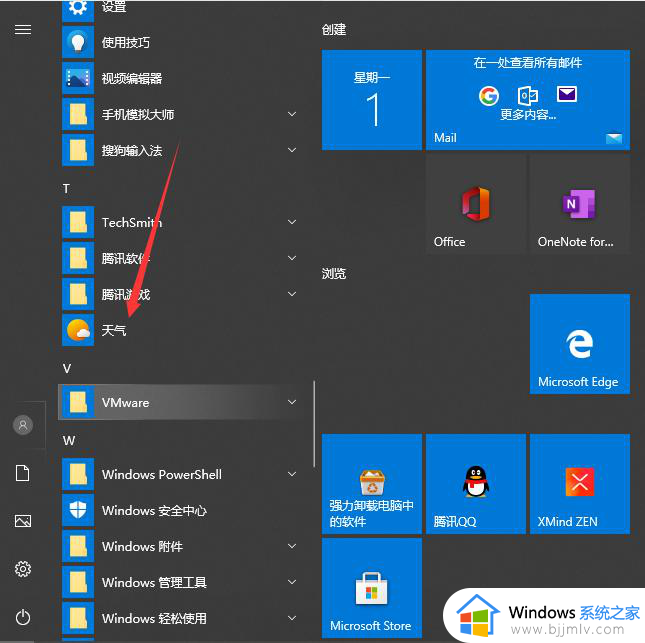645x643 pixels.
Task: Open Settings gear in left sidebar
Action: click(23, 569)
